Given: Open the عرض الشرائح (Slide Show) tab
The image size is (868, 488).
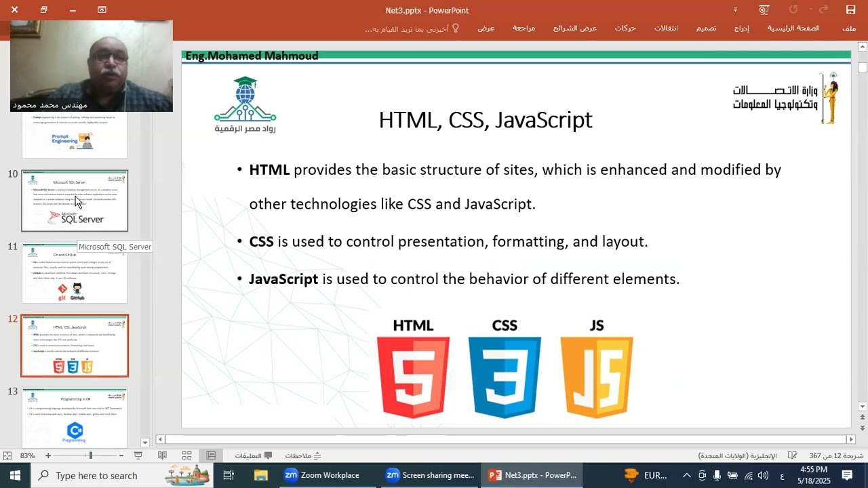Looking at the screenshot, I should (x=575, y=28).
